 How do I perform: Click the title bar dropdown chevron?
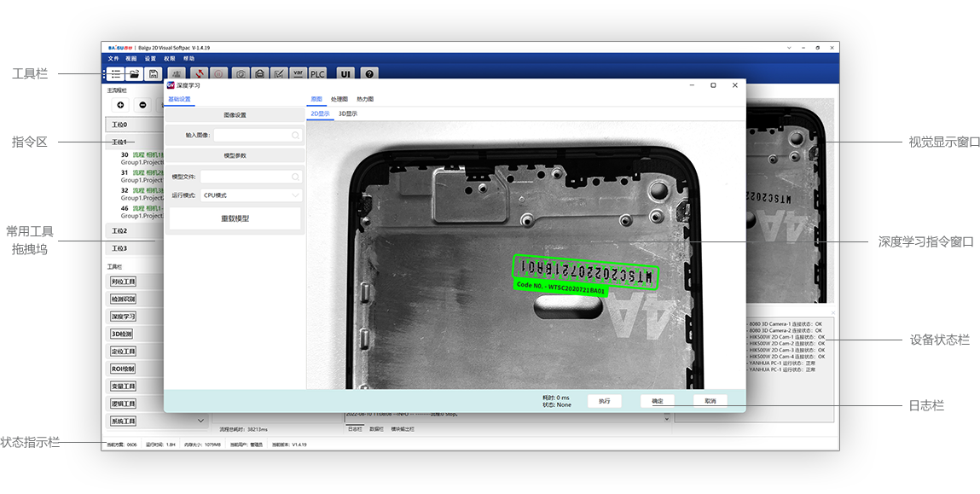pyautogui.click(x=790, y=48)
